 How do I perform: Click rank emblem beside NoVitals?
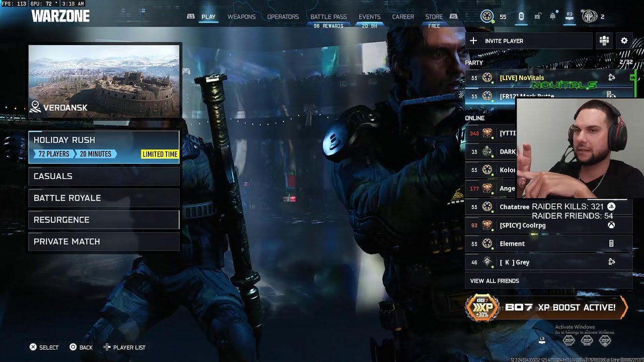click(487, 77)
